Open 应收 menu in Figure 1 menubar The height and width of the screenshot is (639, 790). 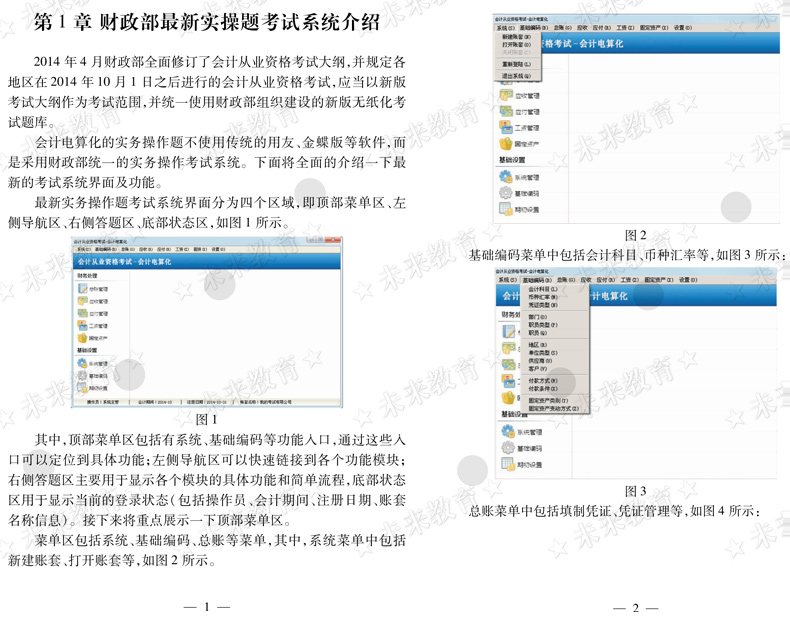146,249
